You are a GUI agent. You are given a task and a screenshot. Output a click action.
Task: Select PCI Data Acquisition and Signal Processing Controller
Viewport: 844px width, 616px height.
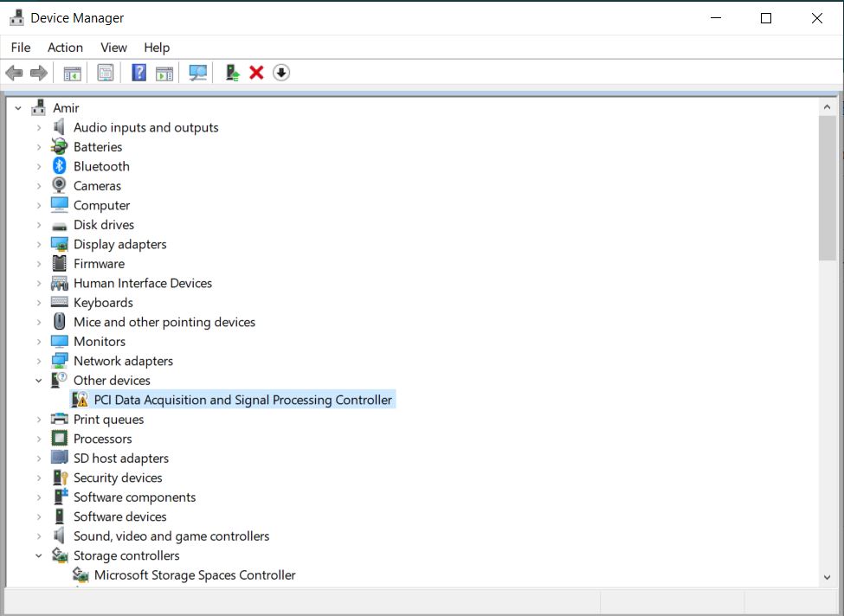pos(242,400)
